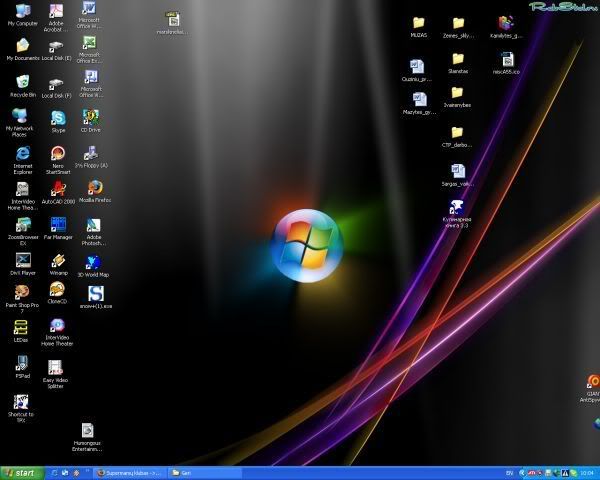Viewport: 600px width, 480px height.
Task: Select the nescA65.ico file
Action: [506, 63]
